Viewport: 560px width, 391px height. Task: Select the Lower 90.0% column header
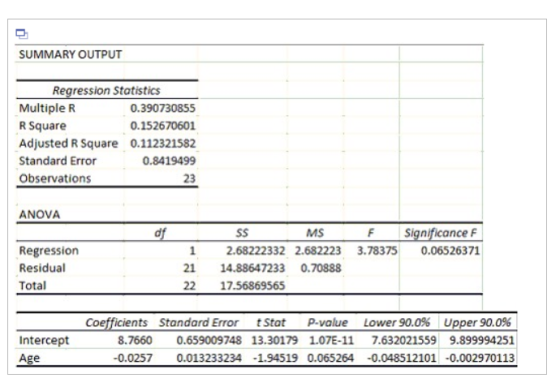397,322
